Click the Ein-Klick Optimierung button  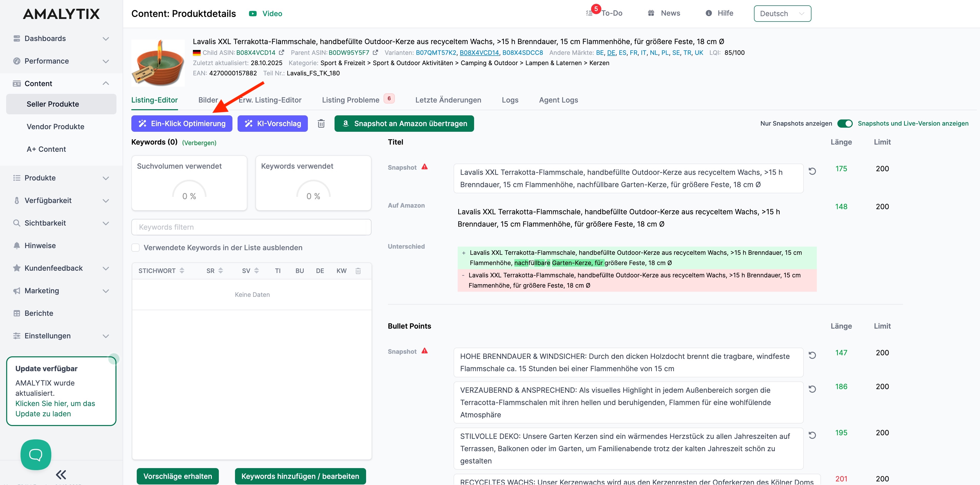point(182,124)
